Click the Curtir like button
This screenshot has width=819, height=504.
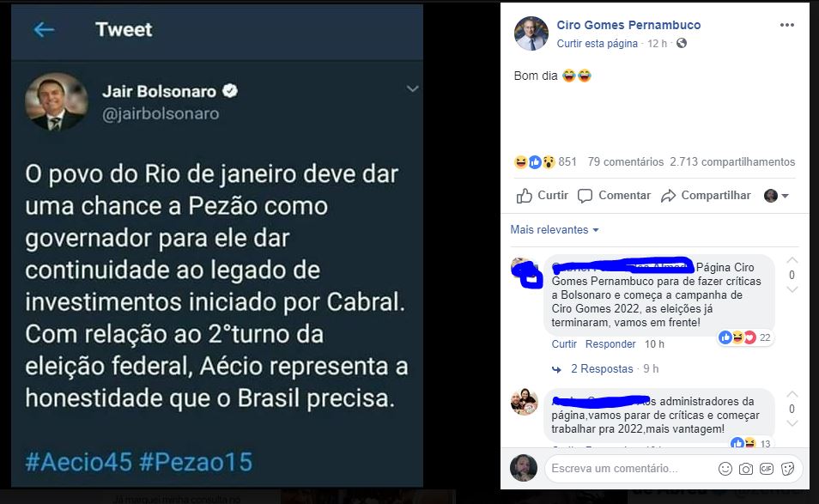click(543, 196)
